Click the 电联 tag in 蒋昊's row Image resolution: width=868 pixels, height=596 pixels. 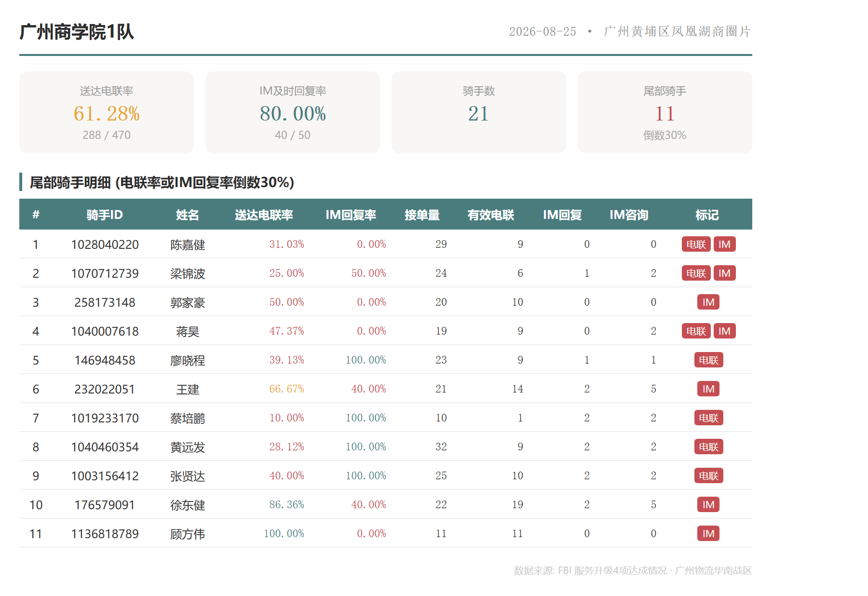coord(696,331)
